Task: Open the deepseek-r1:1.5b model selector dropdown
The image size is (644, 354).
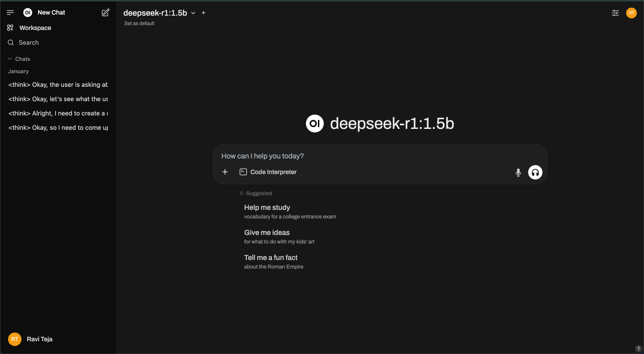Action: 193,13
